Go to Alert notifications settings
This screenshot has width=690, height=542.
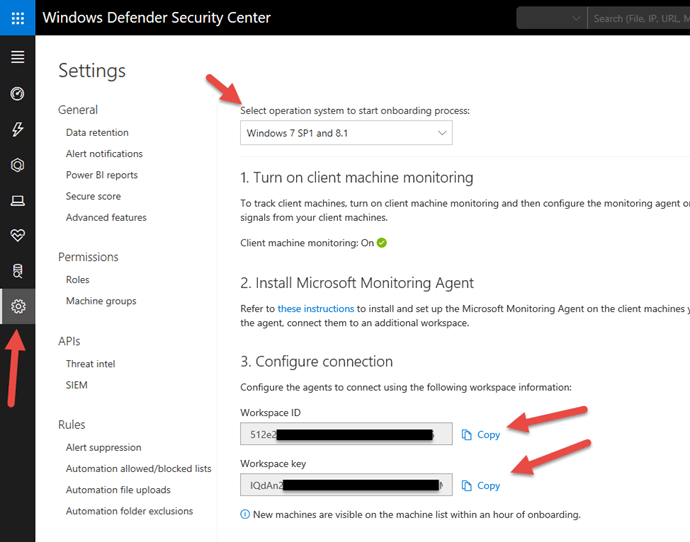pos(104,154)
